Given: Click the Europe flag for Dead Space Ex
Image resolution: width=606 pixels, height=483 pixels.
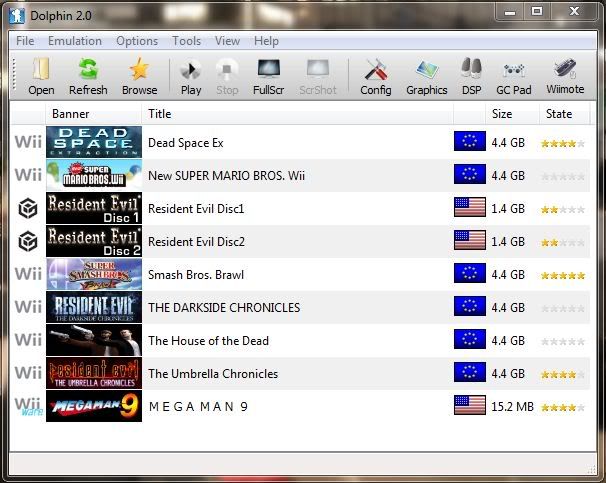Looking at the screenshot, I should tap(470, 141).
